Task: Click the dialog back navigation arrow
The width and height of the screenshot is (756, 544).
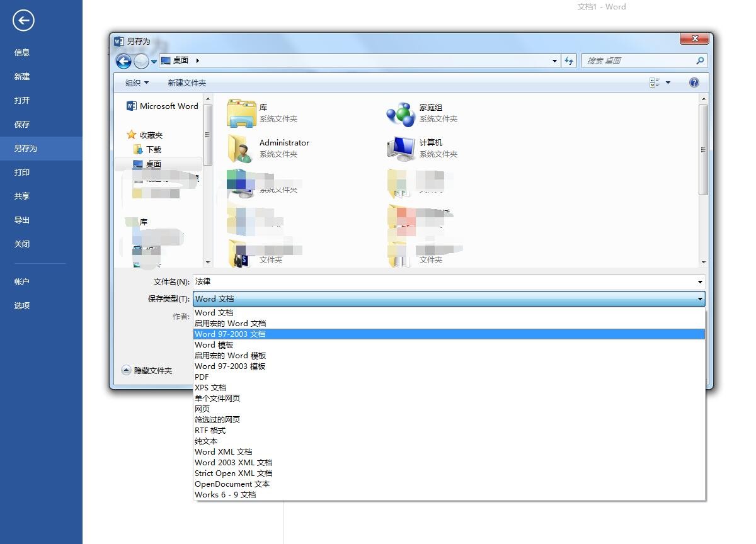Action: 123,61
